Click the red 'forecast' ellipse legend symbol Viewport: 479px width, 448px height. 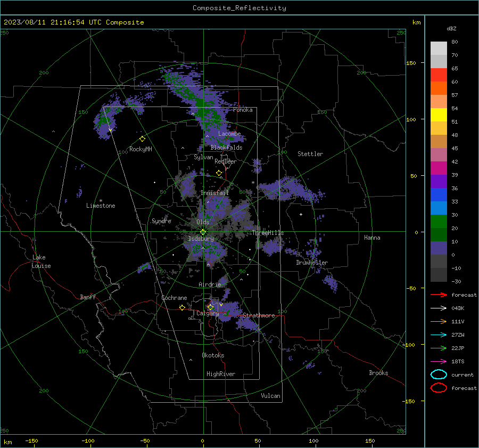[439, 388]
